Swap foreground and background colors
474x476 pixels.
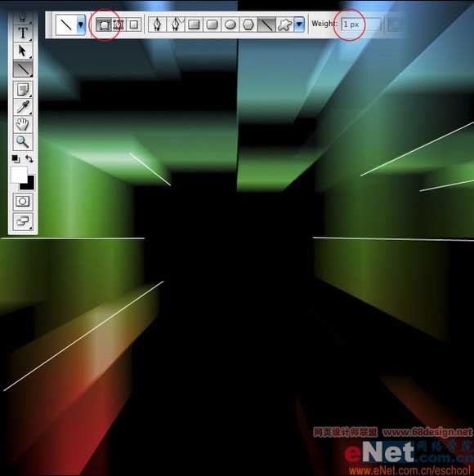[29, 158]
